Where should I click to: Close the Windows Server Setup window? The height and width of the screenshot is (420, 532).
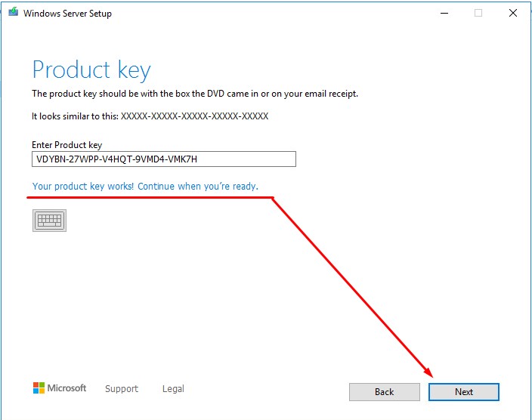(515, 13)
